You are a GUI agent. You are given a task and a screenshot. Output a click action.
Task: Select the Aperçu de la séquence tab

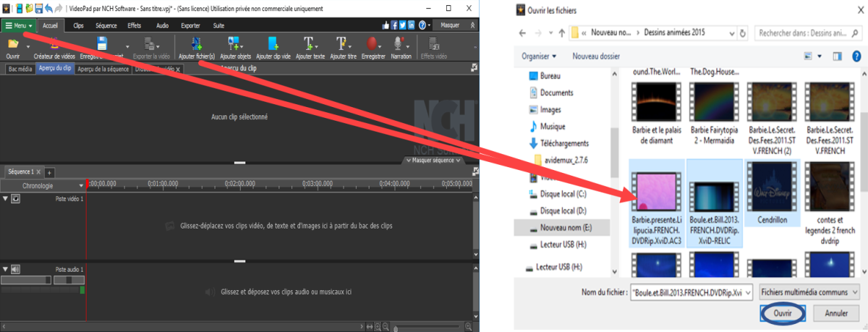[103, 69]
